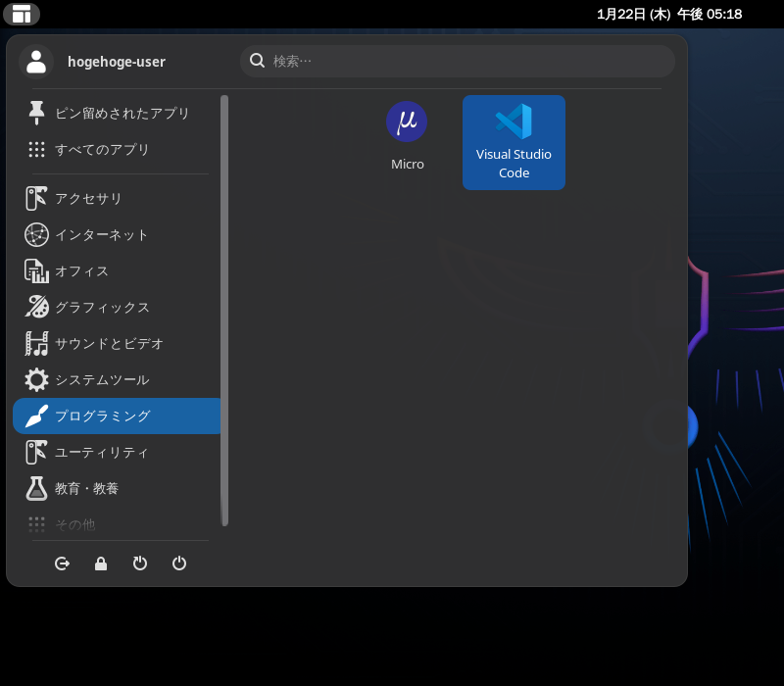784x686 pixels.
Task: Click the hogehoge-user avatar icon
Action: 36,62
